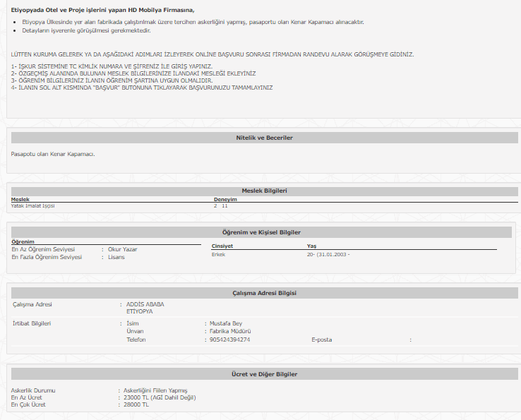Click the 'Meslek Bilgileri' section header

264,191
